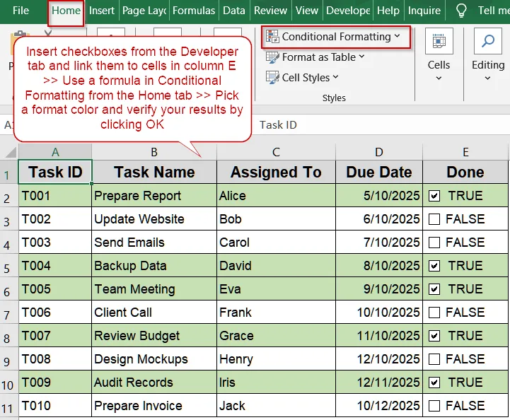Expand the Cell Styles dropdown arrow

coord(336,77)
